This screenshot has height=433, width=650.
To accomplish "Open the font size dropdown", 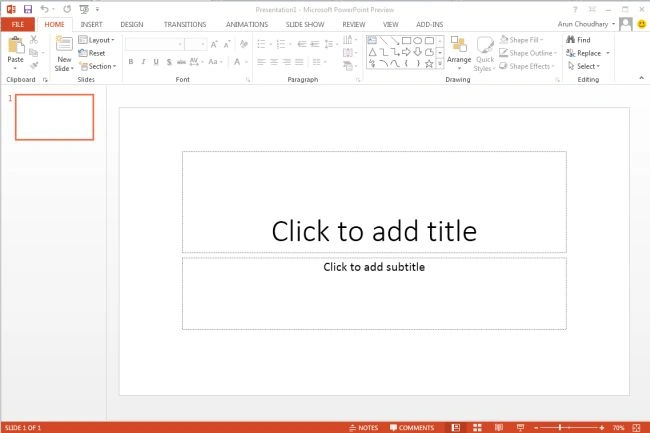I will click(196, 44).
